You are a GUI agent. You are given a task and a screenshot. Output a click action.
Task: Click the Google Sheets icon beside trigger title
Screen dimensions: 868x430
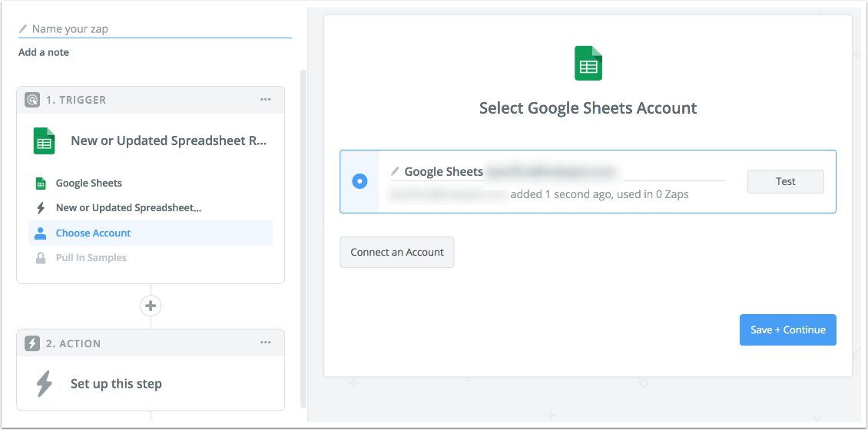[44, 141]
